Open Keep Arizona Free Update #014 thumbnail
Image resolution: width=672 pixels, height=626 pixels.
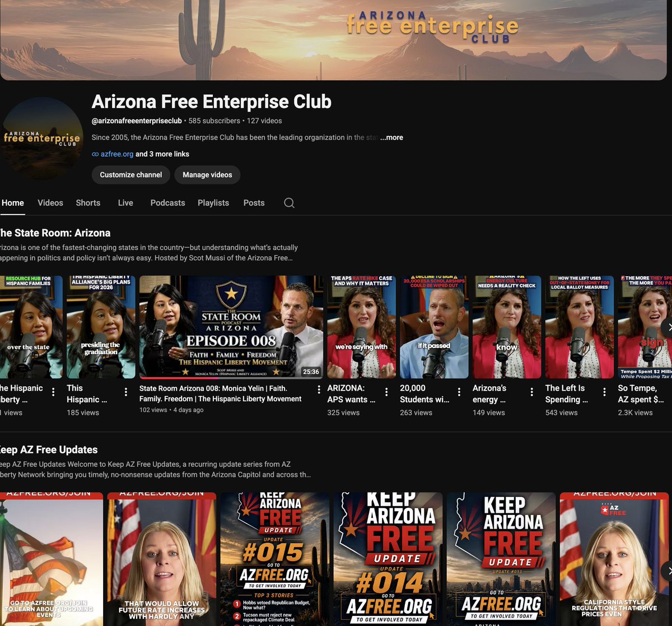[x=388, y=559]
